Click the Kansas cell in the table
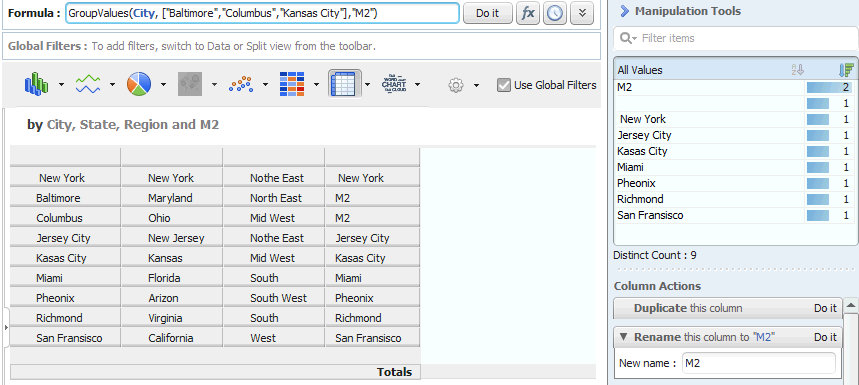The image size is (859, 385). click(171, 258)
